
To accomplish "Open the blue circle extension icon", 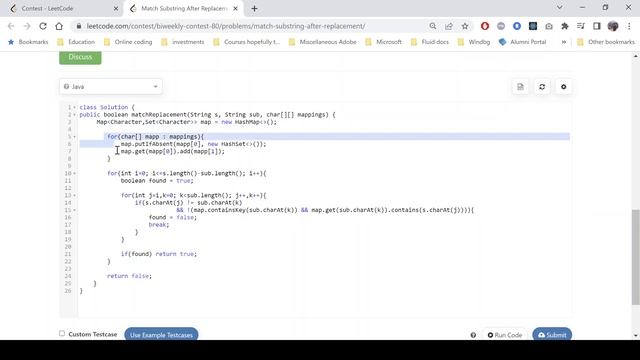I will (517, 26).
